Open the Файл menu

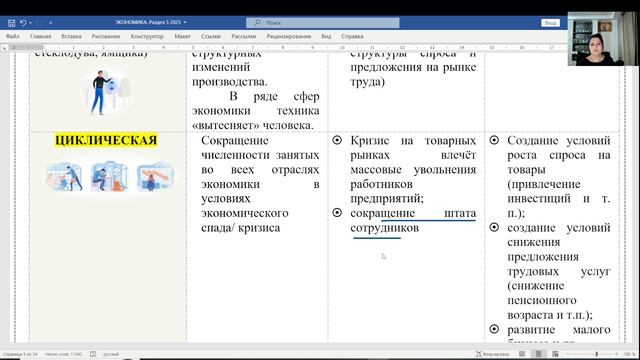tap(12, 36)
